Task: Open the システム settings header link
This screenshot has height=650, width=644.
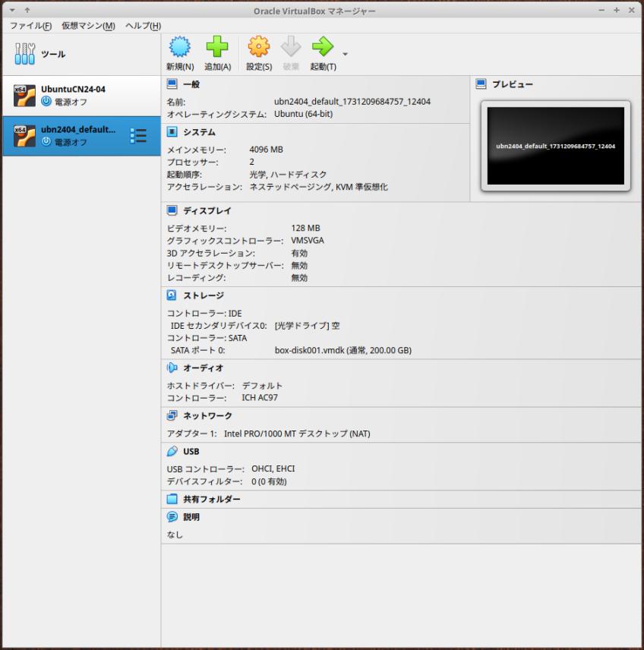Action: coord(200,132)
